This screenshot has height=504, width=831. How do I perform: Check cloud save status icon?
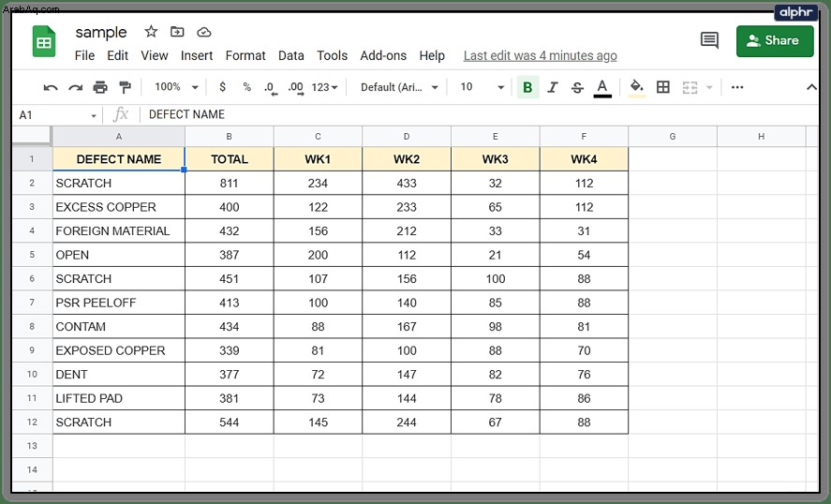(x=204, y=33)
